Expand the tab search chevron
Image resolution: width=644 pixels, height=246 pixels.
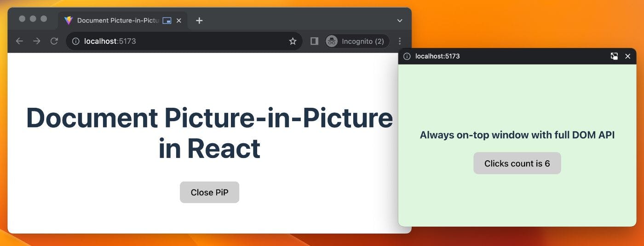(x=400, y=21)
